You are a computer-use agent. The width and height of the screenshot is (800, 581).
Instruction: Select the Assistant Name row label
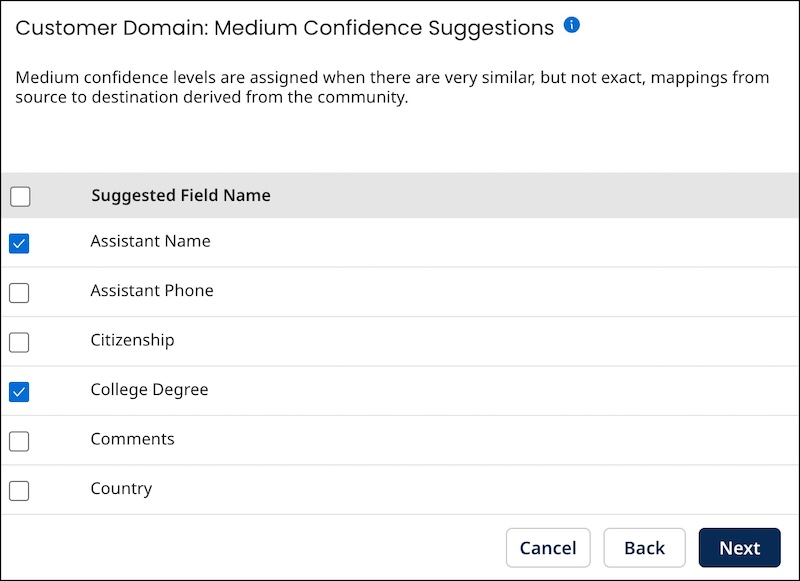150,241
